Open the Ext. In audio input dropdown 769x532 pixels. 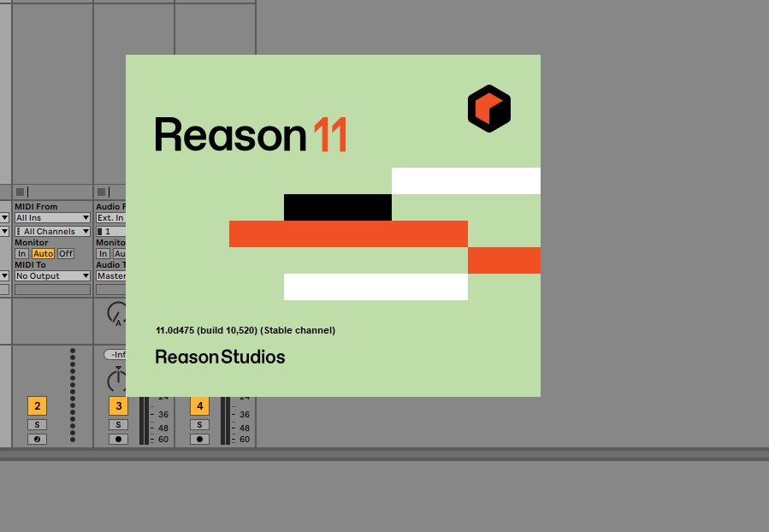[x=111, y=218]
